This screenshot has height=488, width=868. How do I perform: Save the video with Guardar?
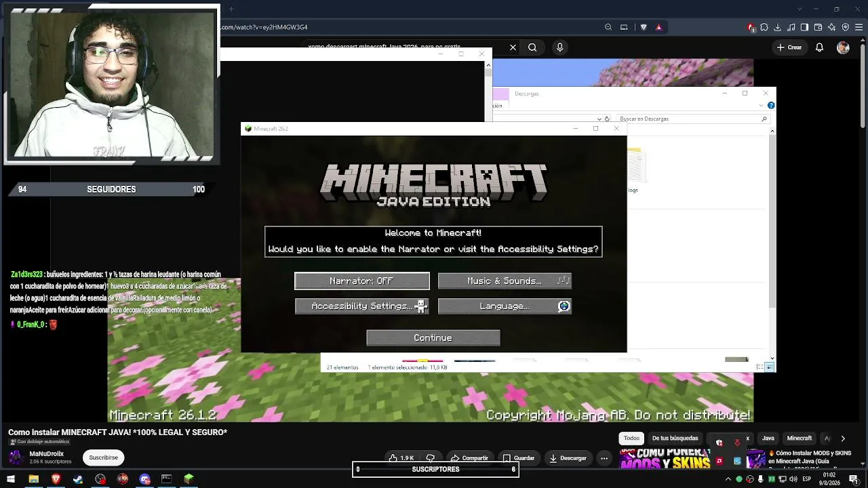click(x=519, y=458)
